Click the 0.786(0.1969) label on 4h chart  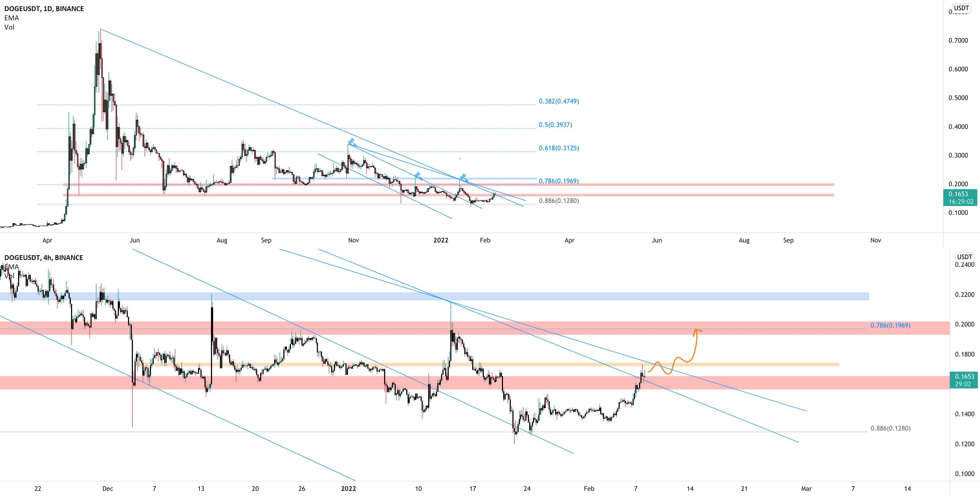click(890, 325)
